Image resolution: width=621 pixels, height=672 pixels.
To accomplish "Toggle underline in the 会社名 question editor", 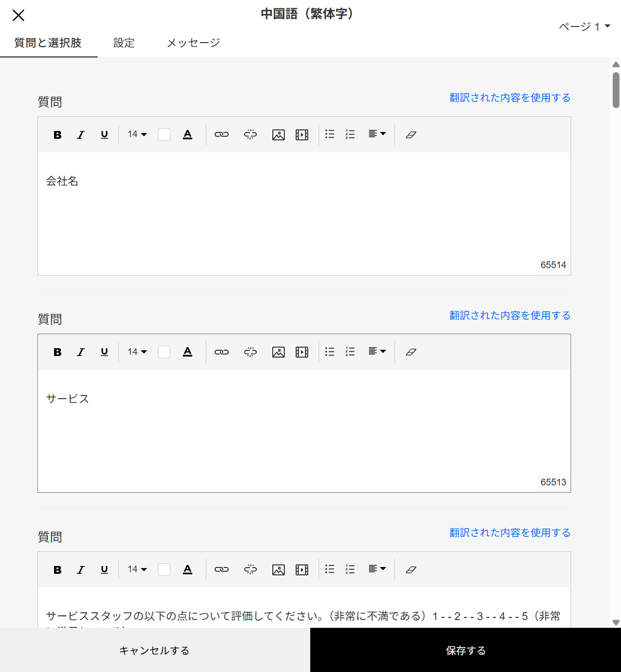I will click(104, 135).
